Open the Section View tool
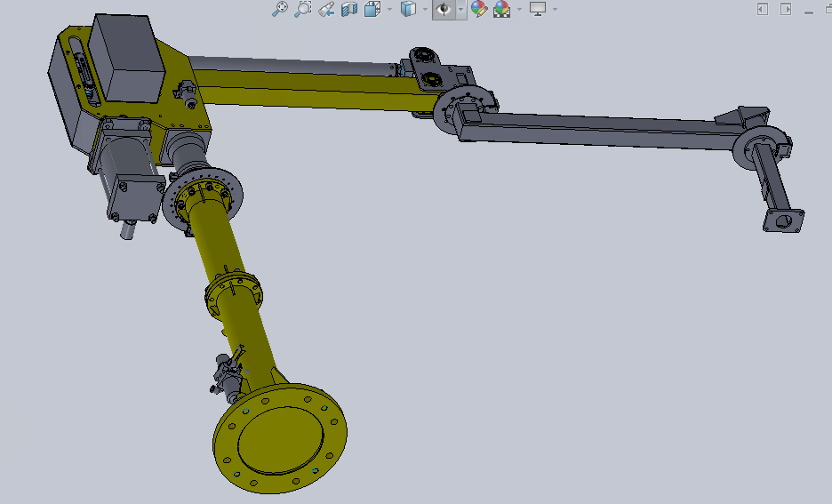 (x=349, y=9)
